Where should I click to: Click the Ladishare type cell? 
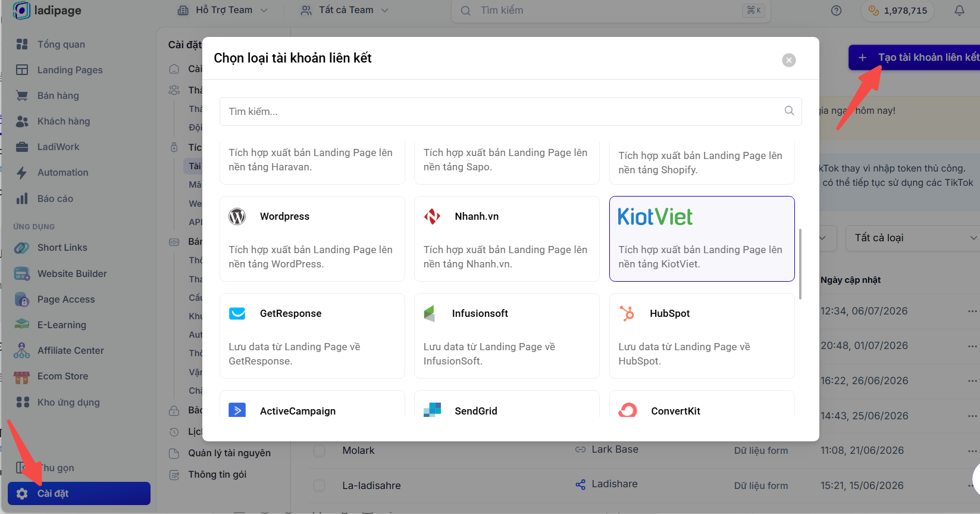click(x=606, y=484)
